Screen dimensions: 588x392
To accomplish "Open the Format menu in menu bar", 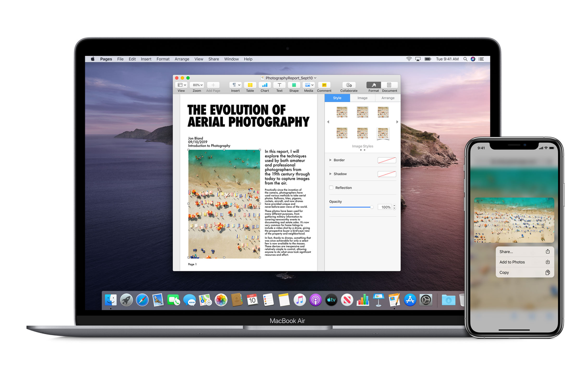I will coord(163,59).
